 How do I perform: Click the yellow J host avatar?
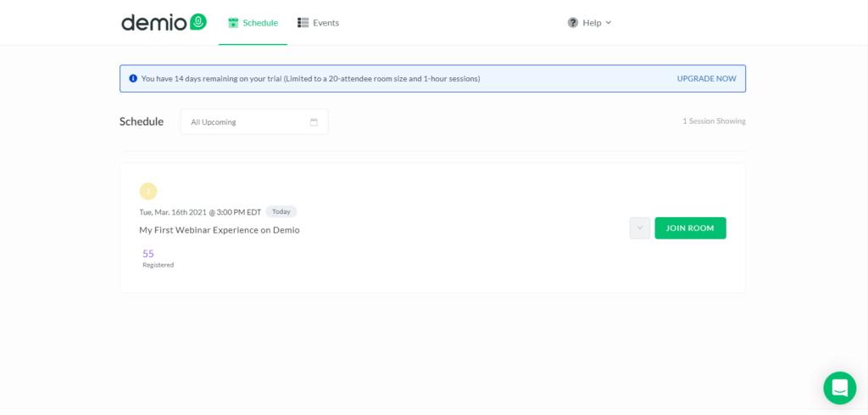click(x=148, y=191)
